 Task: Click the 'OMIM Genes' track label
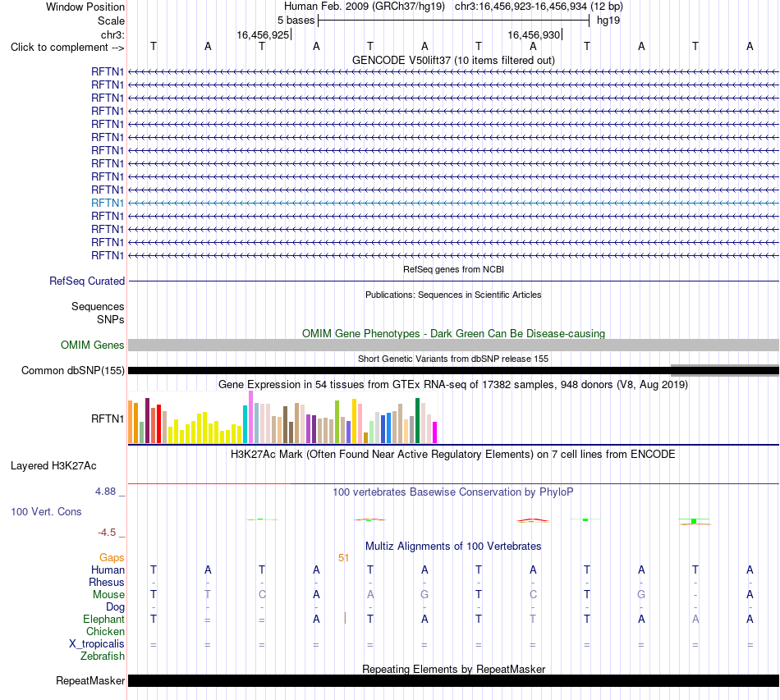92,345
